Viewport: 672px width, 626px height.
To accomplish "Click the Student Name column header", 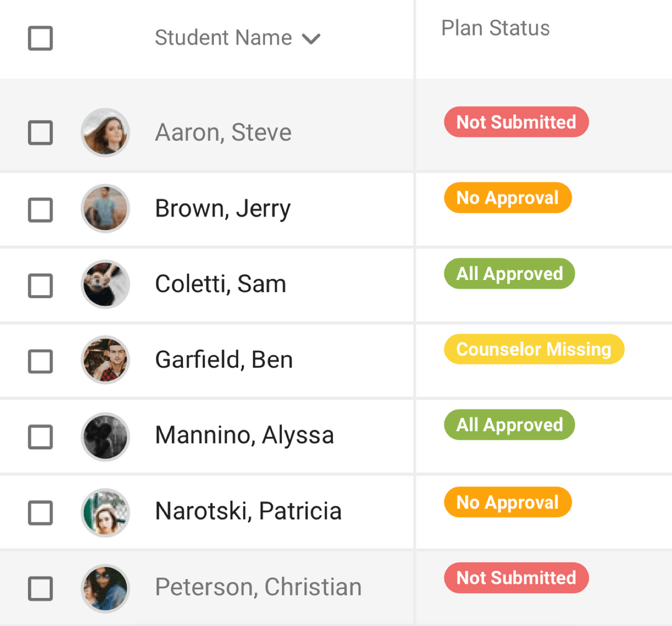I will (x=223, y=37).
